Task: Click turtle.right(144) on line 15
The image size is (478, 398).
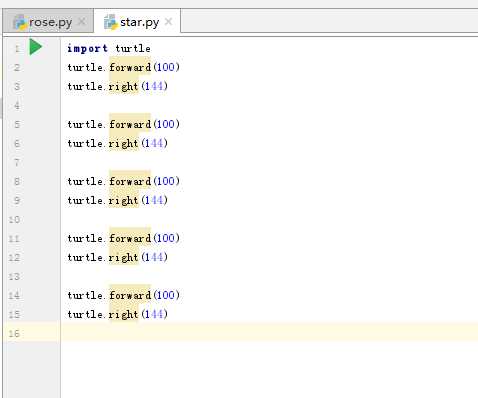Action: point(117,314)
